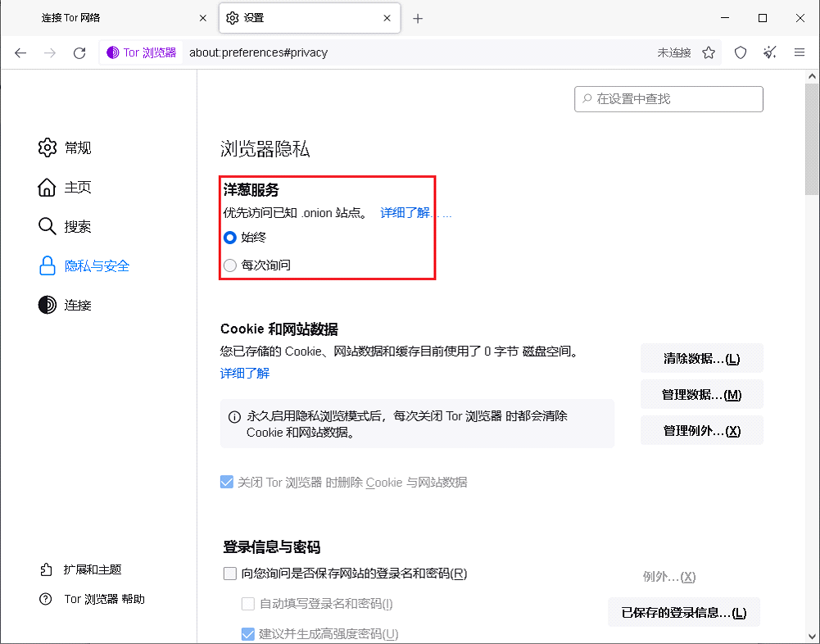Click the gear icon on 设置 tab
The height and width of the screenshot is (644, 820).
pyautogui.click(x=232, y=18)
